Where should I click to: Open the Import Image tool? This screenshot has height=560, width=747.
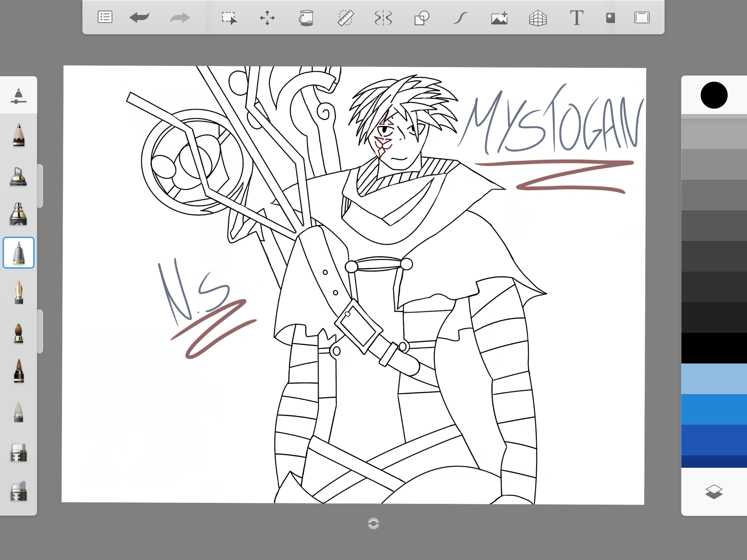499,17
